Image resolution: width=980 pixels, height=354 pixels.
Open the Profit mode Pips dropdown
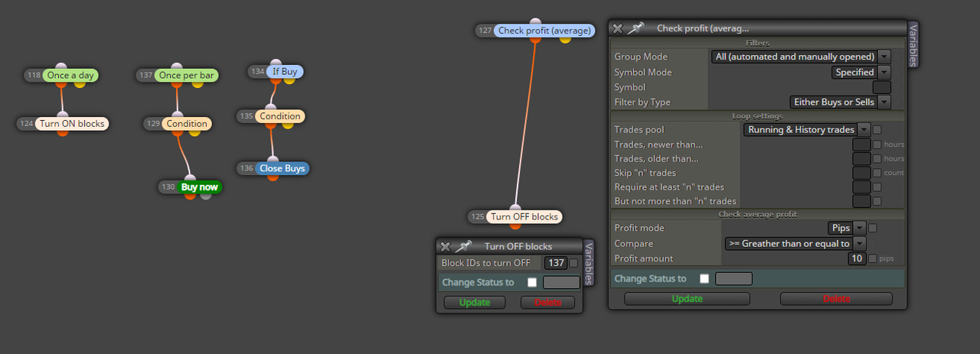click(x=848, y=228)
